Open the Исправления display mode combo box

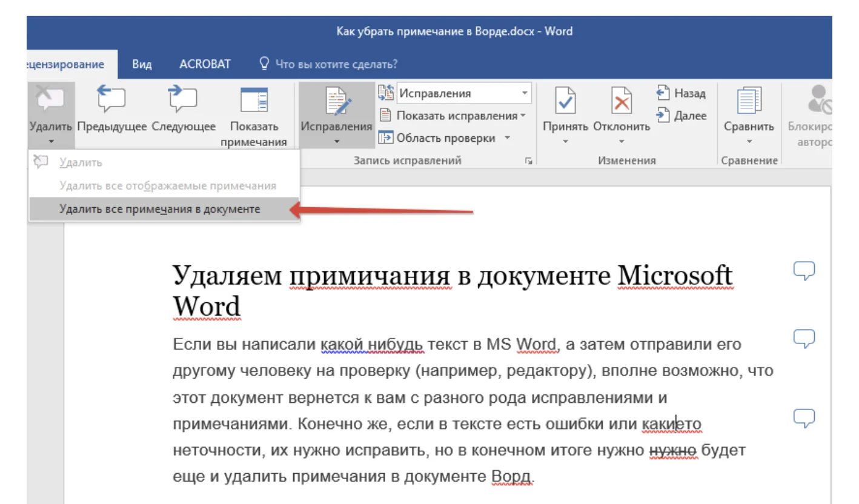point(464,93)
